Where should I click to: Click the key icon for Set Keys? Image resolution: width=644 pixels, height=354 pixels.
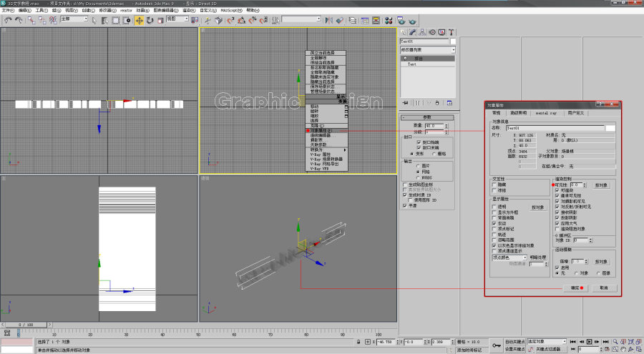[497, 346]
